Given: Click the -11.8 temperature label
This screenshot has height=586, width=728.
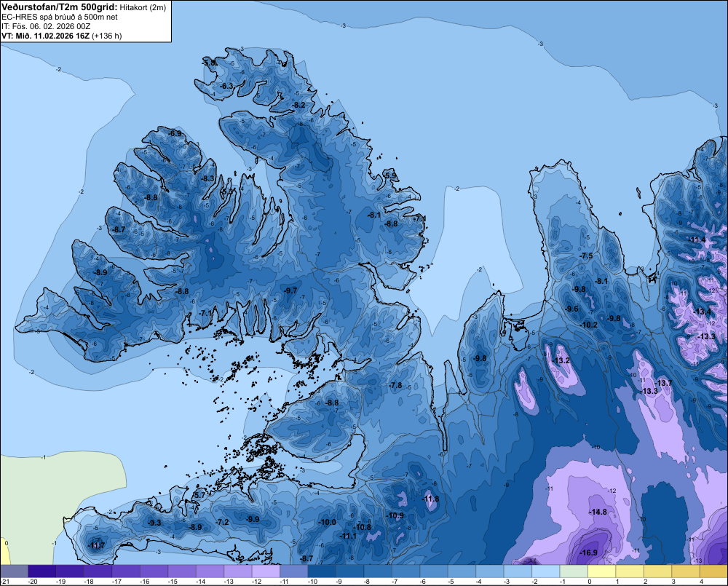Looking at the screenshot, I should pos(430,499).
